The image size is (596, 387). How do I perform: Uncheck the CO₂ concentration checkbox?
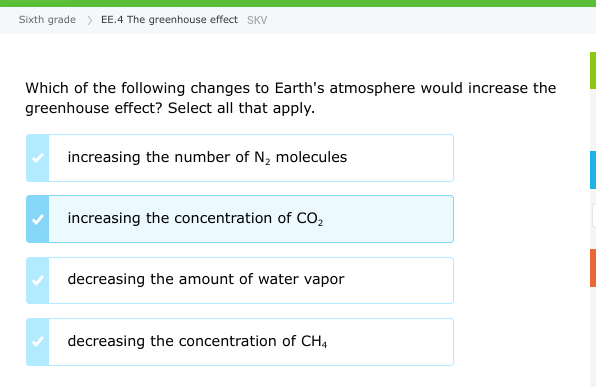[x=38, y=219]
